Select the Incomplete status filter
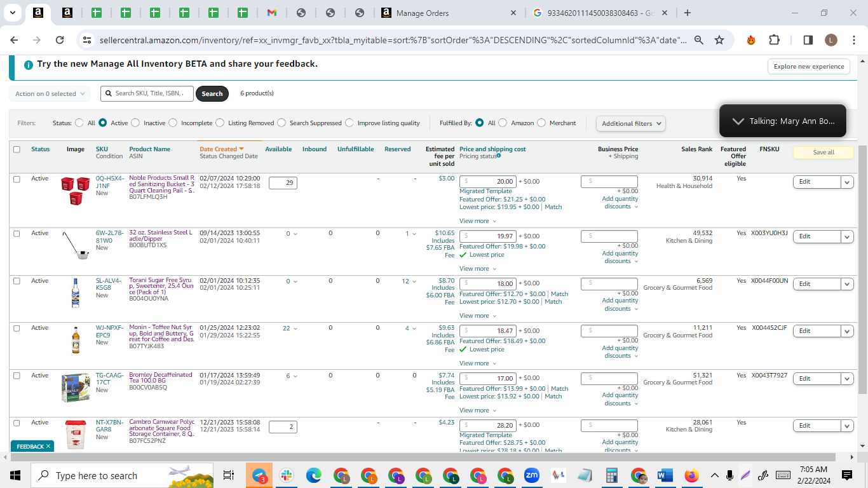The width and height of the screenshot is (868, 488). [173, 123]
